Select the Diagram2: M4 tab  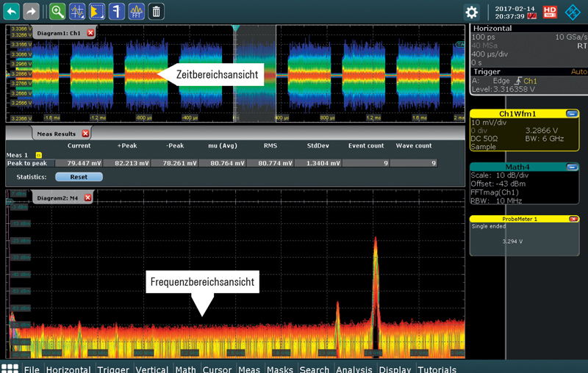(58, 198)
